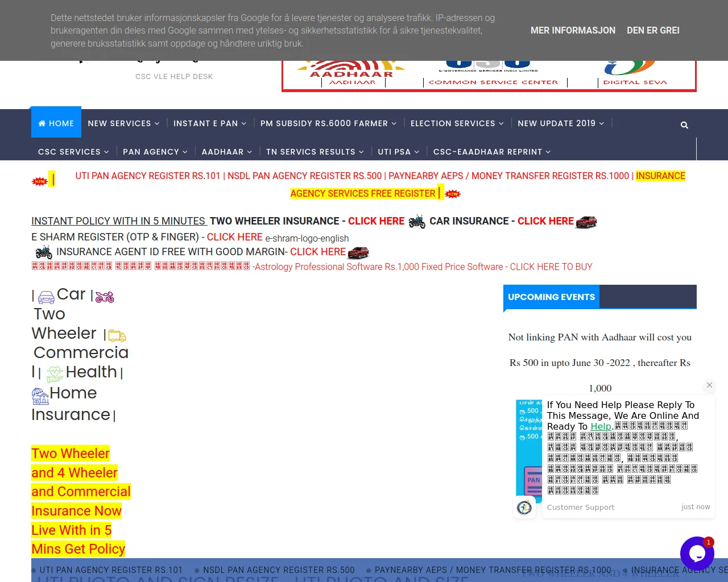This screenshot has width=728, height=582.
Task: Click the commercial truck icon
Action: click(x=117, y=335)
